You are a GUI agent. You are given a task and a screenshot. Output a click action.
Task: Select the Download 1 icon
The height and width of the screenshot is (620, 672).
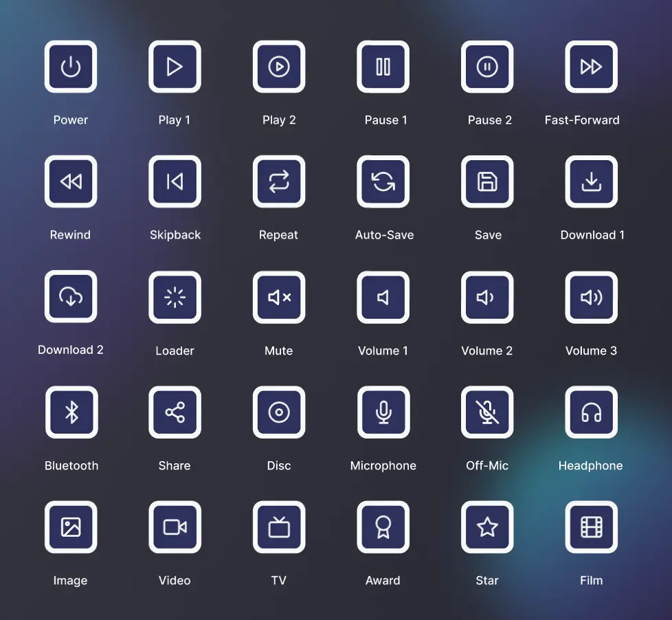pyautogui.click(x=592, y=181)
